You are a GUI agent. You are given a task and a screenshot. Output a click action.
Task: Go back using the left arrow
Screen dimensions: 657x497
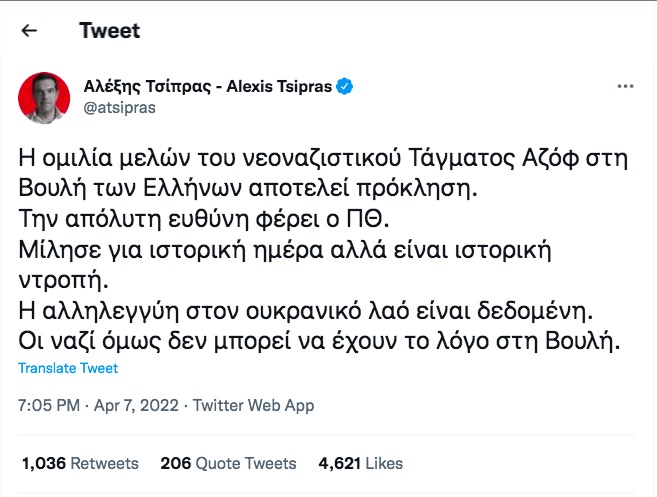pos(29,31)
